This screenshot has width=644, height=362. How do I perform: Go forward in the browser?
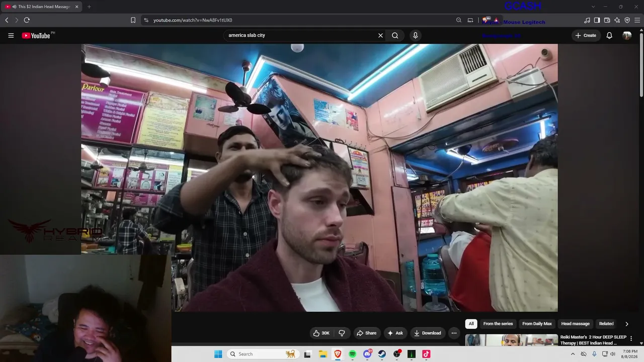tap(17, 20)
